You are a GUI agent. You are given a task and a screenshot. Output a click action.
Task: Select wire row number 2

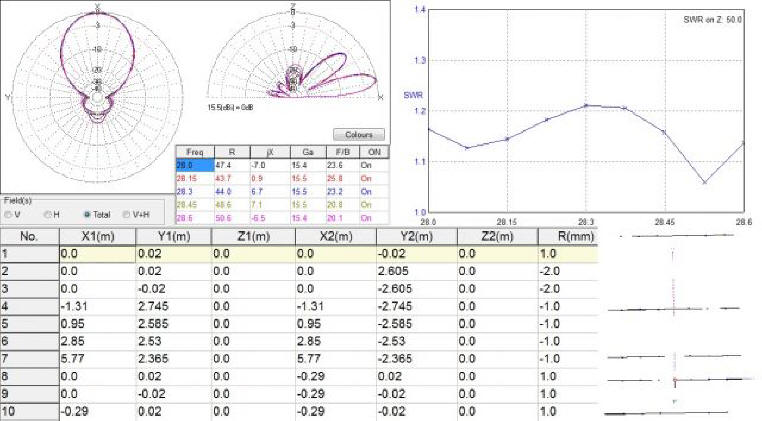click(29, 271)
